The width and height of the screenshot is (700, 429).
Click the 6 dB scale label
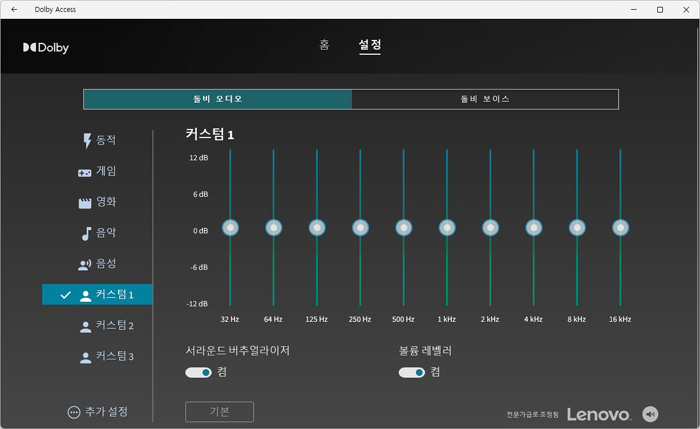[x=200, y=194]
